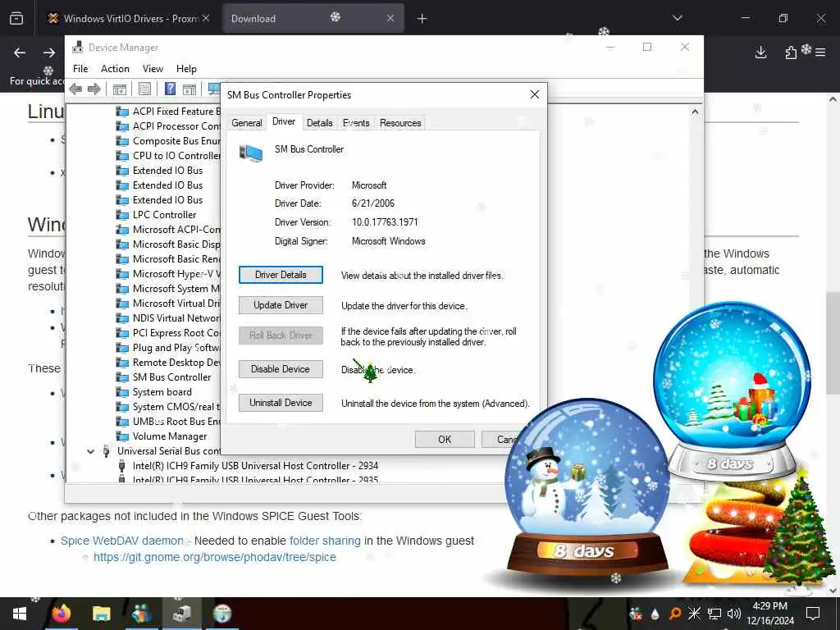Open the browser hamburger menu
This screenshot has width=840, height=630.
point(820,52)
